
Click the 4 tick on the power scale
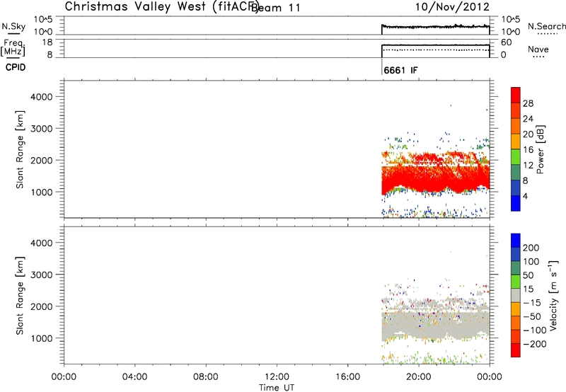point(525,196)
